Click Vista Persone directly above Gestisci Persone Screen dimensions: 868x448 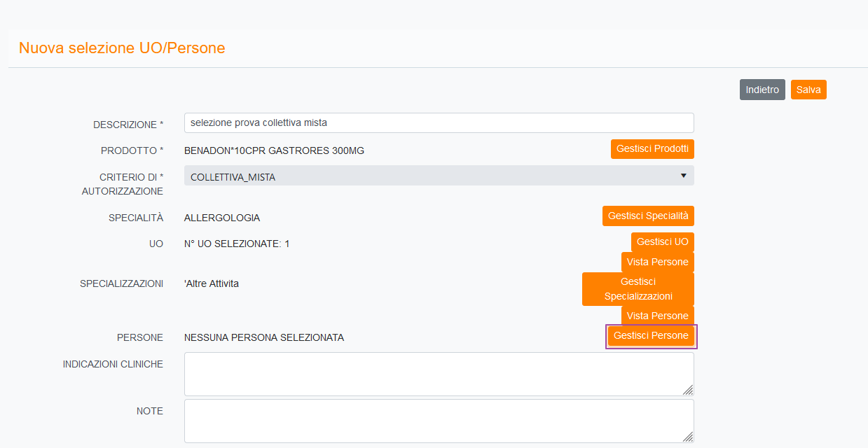pos(657,316)
